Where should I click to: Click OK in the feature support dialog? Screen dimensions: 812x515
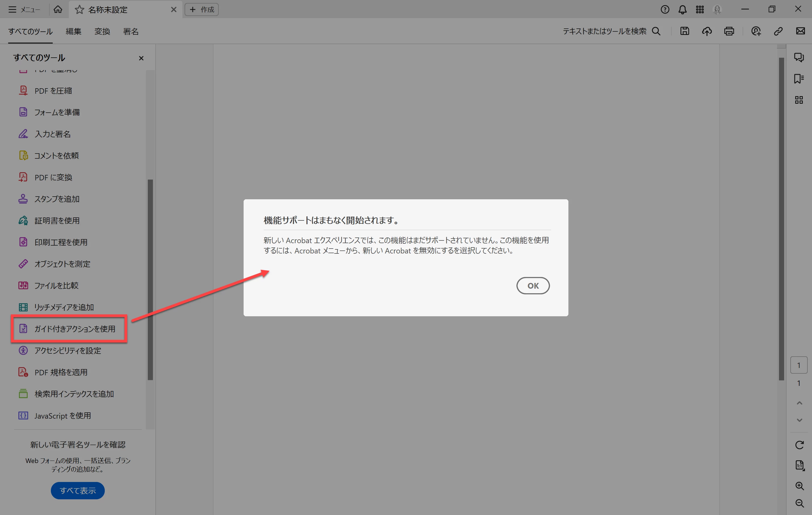coord(533,286)
